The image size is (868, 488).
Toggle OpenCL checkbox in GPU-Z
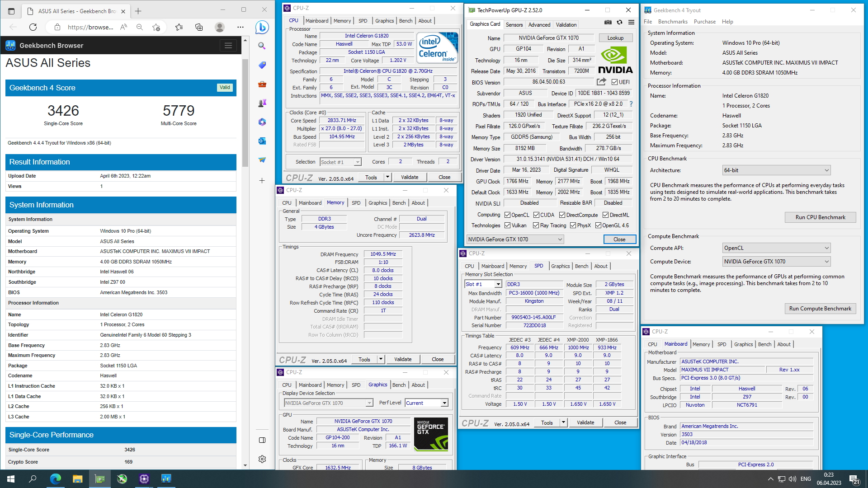(507, 215)
